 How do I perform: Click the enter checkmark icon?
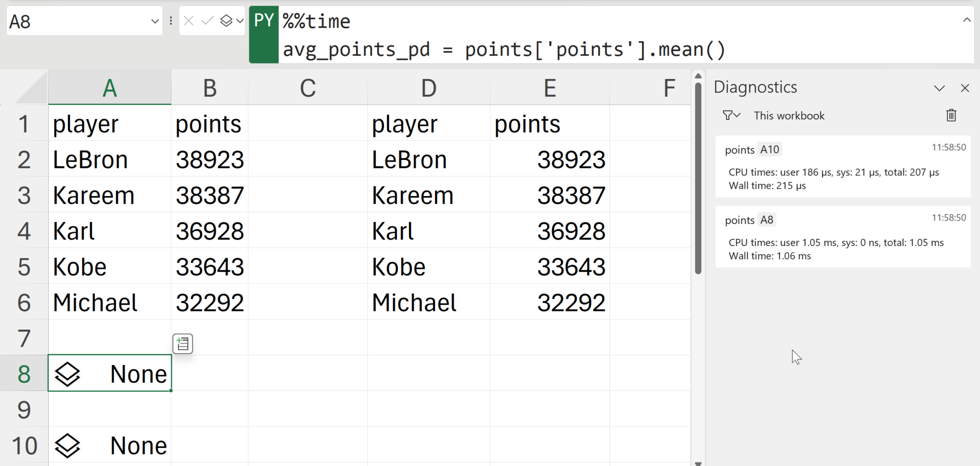pyautogui.click(x=207, y=21)
